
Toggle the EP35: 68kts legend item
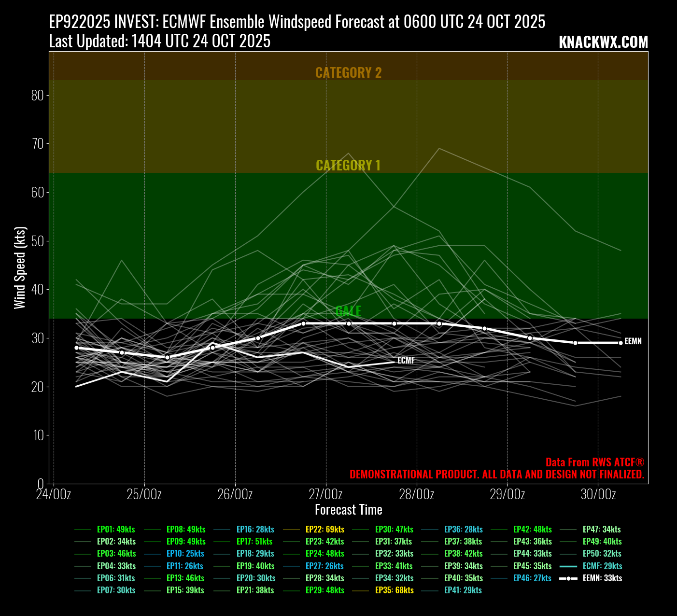[x=394, y=590]
